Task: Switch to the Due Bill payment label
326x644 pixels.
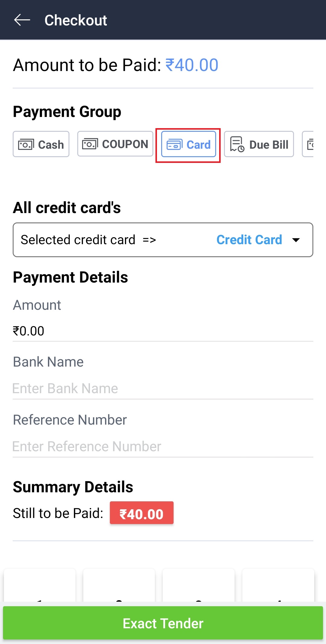Action: pyautogui.click(x=269, y=144)
